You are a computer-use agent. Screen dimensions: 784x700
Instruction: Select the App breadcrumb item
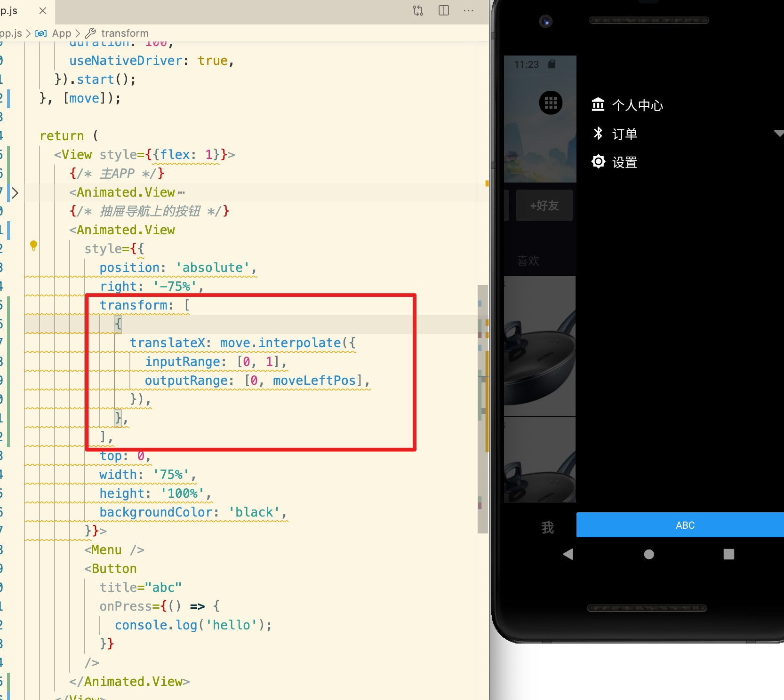tap(61, 33)
